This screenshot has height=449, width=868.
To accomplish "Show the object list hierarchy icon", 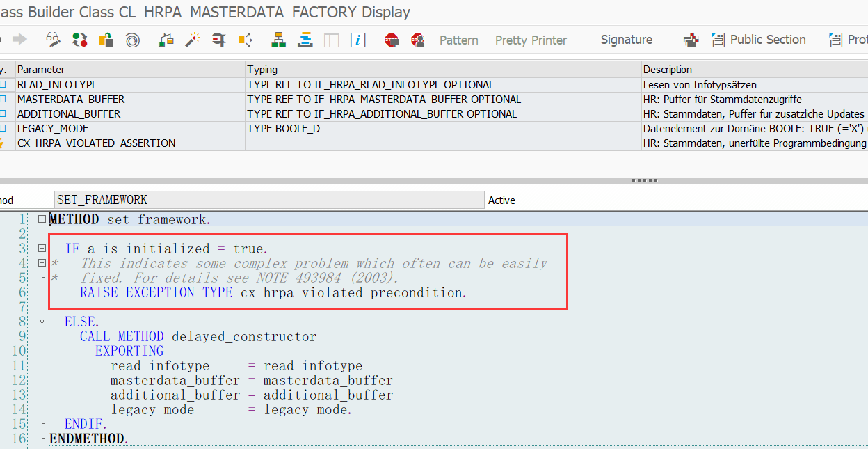I will pyautogui.click(x=279, y=40).
